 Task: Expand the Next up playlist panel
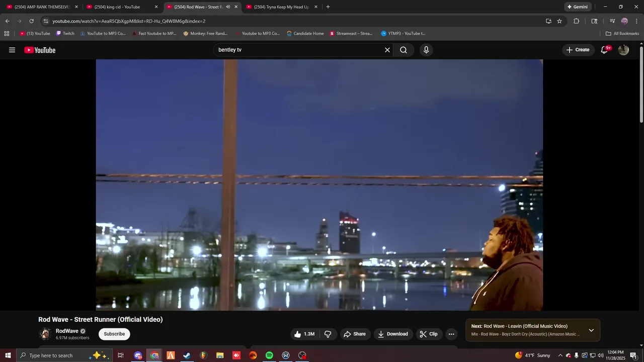click(x=591, y=330)
